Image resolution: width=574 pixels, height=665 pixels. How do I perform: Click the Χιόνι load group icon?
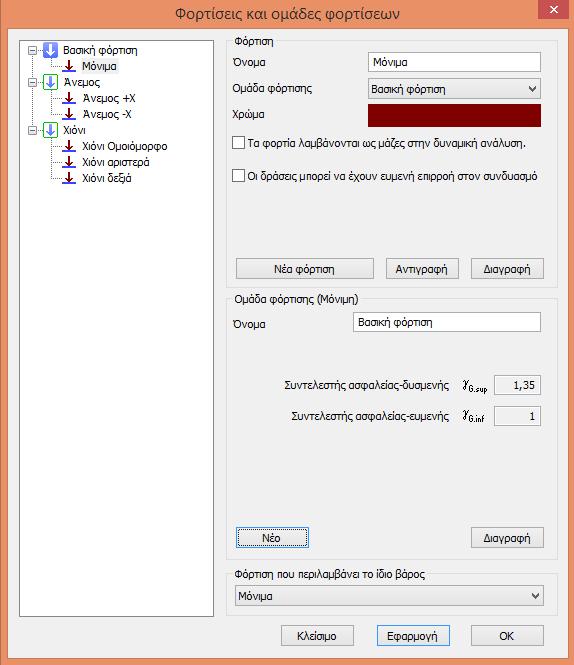50,130
